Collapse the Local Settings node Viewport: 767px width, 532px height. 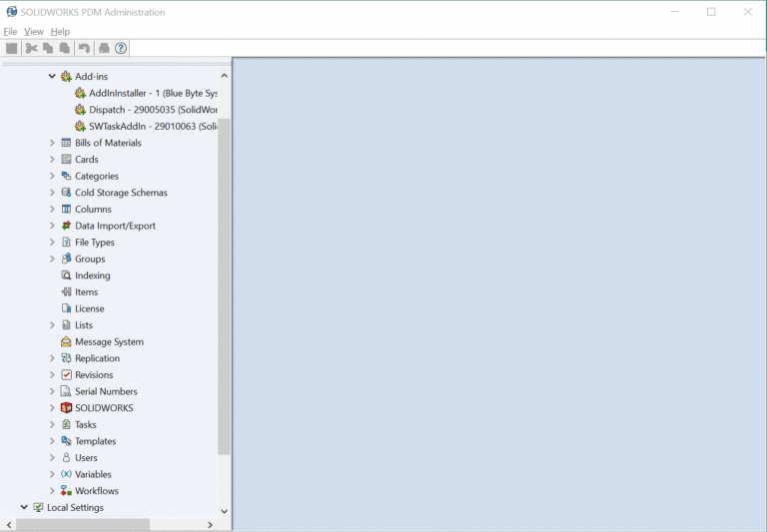coord(24,508)
